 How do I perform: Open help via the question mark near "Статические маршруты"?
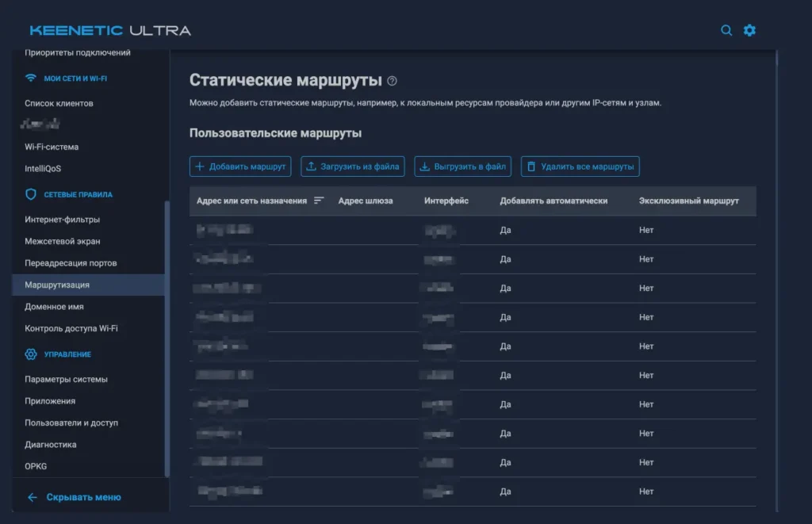[393, 80]
